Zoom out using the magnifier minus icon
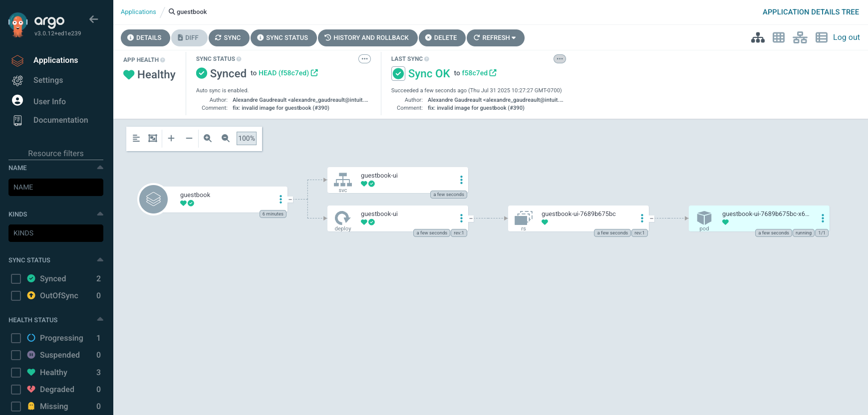The width and height of the screenshot is (868, 415). (x=226, y=138)
